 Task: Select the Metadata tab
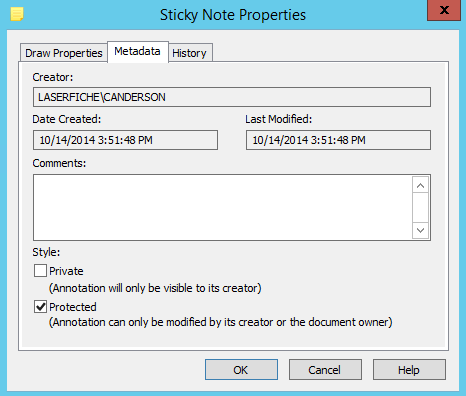(x=138, y=52)
